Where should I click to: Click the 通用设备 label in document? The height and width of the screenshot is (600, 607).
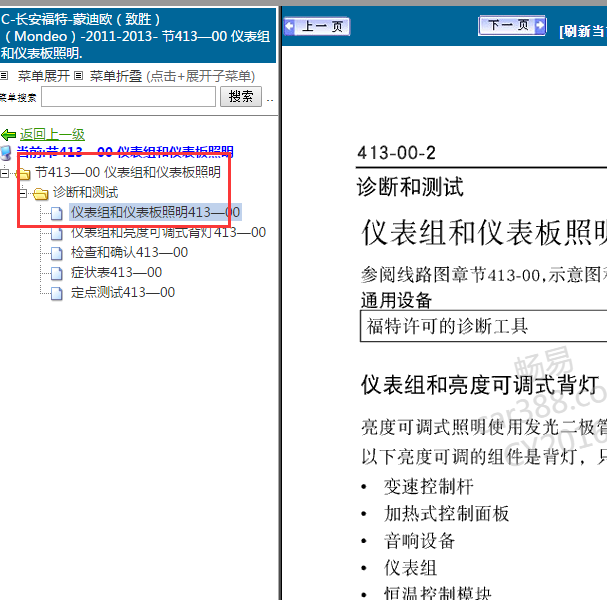[x=396, y=300]
